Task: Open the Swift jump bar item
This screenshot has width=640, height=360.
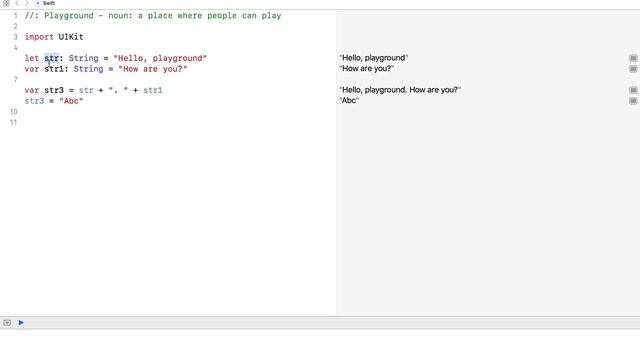Action: (49, 3)
